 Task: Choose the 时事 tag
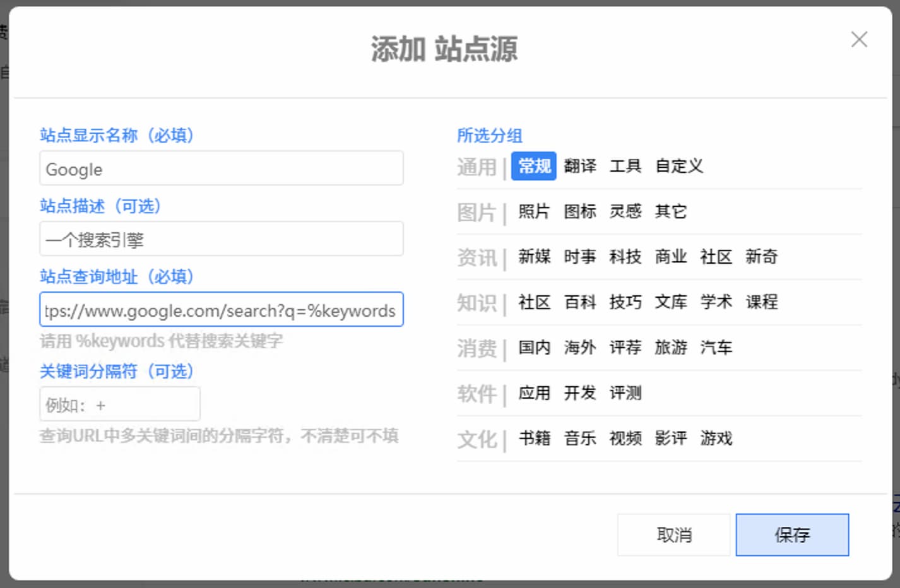point(580,257)
